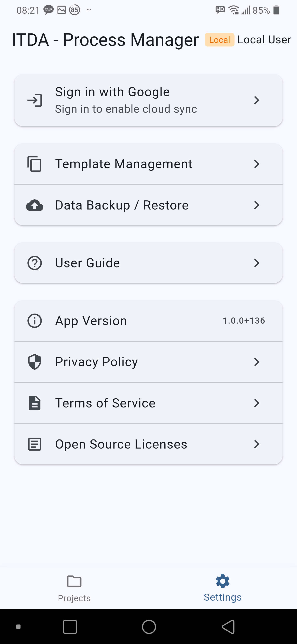Tap the Google sign-in arrow icon

pyautogui.click(x=35, y=100)
